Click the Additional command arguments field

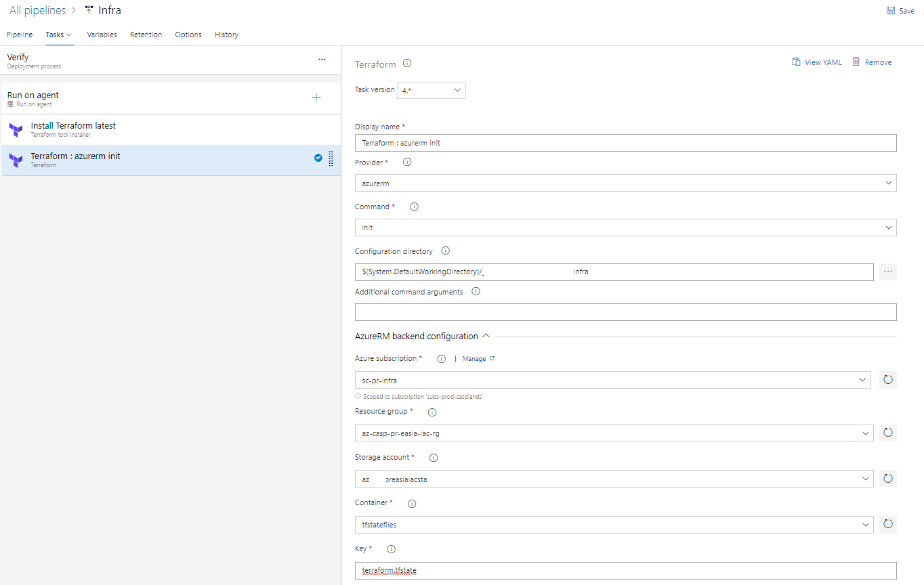coord(626,311)
